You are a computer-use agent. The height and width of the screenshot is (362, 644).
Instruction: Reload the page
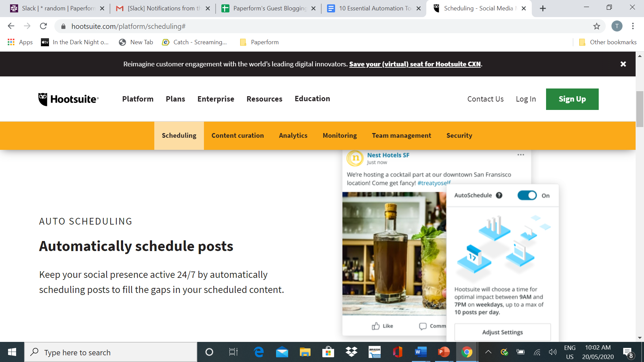pos(43,26)
